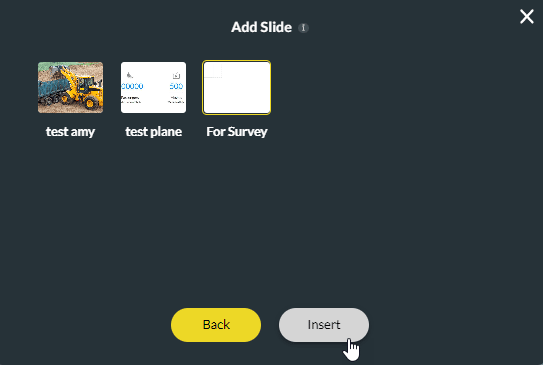Screen dimensions: 543x365
Task: Click the yellow loader in test amy thumbnail
Action: (83, 87)
